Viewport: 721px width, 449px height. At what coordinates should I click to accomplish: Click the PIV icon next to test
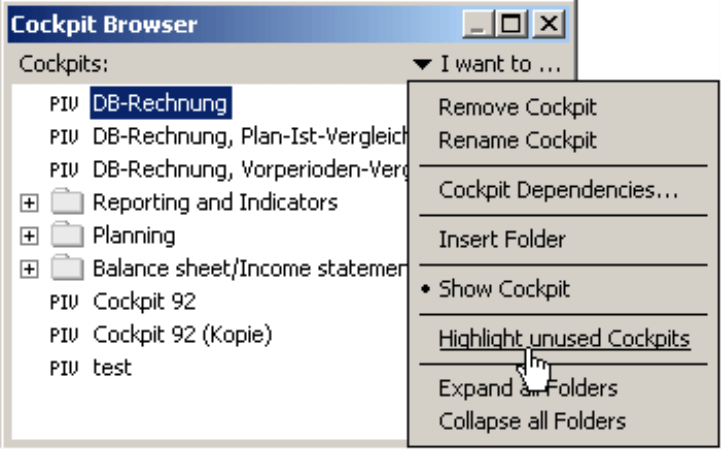point(64,368)
